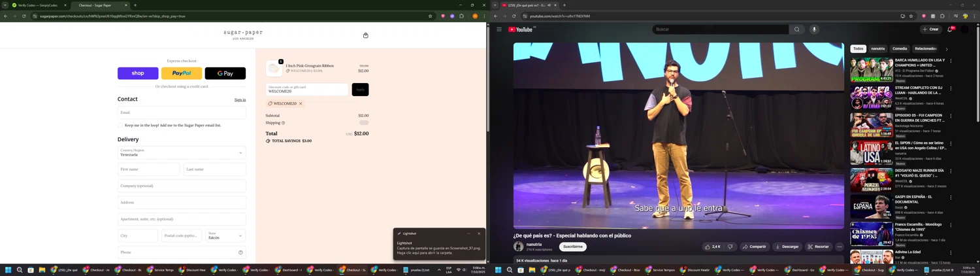Choose PayPal express checkout

182,73
